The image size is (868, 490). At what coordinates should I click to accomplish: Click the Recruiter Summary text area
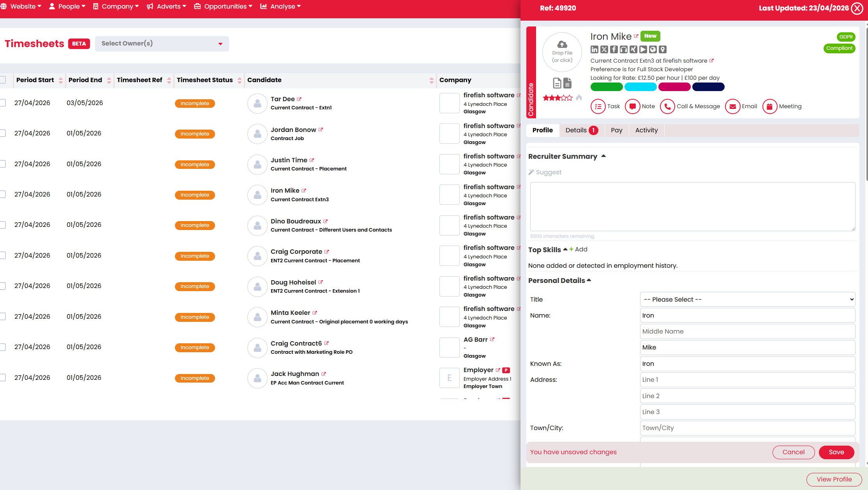pos(692,206)
